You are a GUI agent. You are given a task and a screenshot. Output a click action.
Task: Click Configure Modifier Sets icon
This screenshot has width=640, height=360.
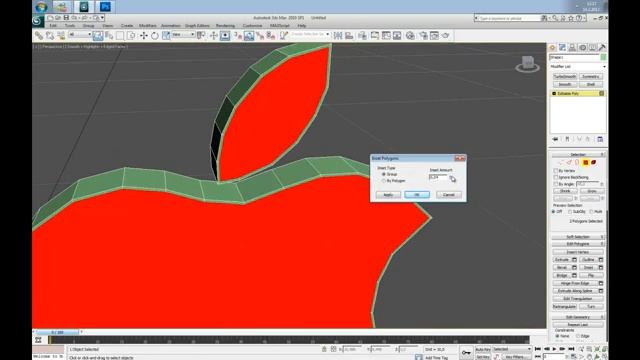tap(600, 139)
